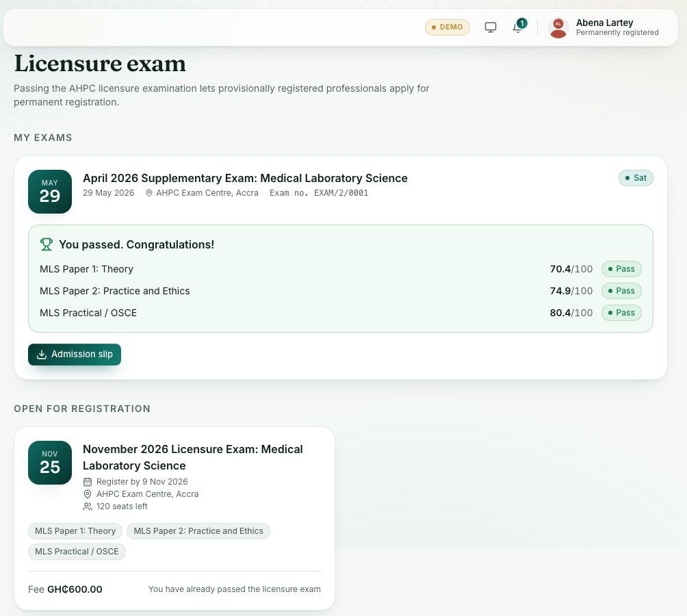Click 'MLS Paper 1: Theory' result row label
The image size is (687, 616).
[x=86, y=269]
